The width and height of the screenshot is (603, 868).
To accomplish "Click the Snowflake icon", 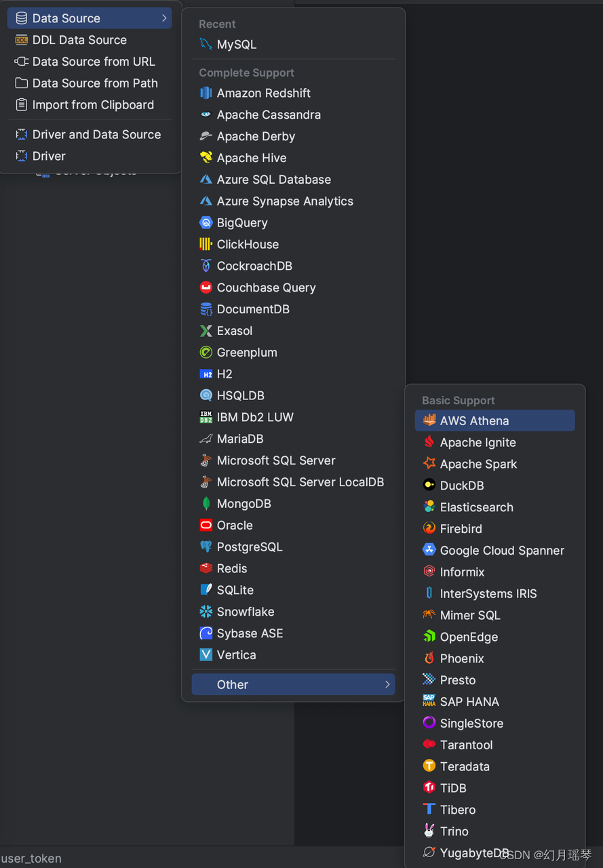I will coord(206,612).
